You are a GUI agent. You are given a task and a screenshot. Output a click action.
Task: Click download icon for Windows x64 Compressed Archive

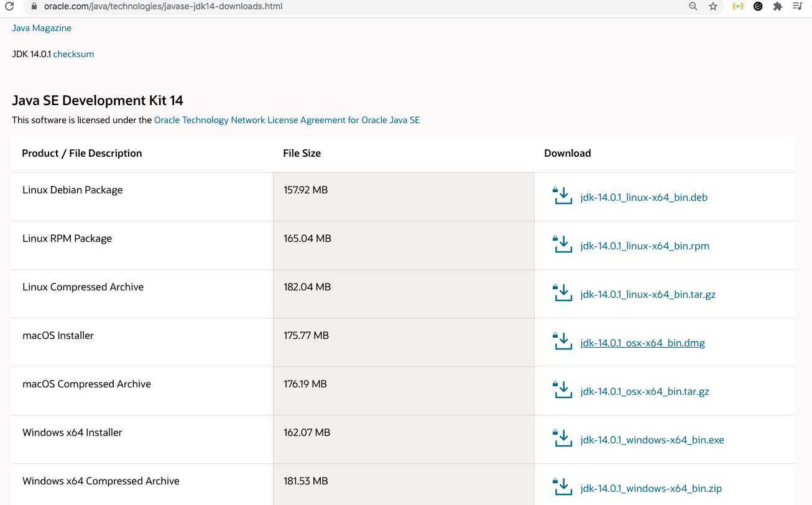point(562,487)
